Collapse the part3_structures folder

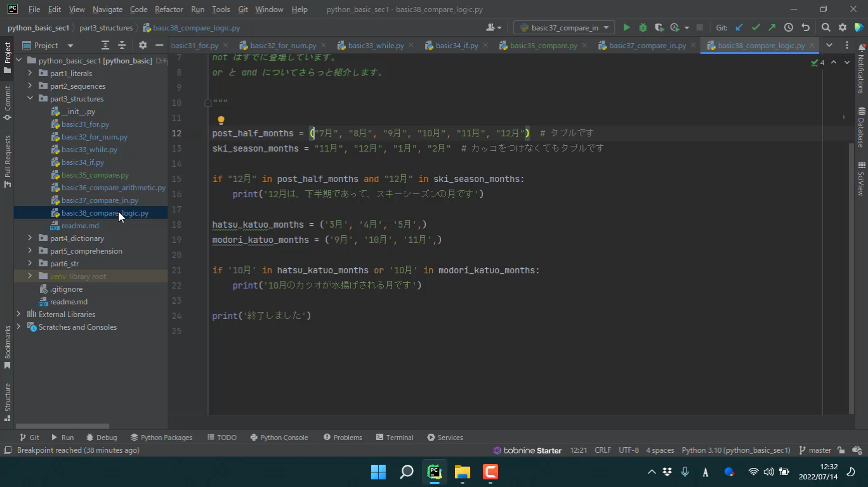click(x=30, y=99)
